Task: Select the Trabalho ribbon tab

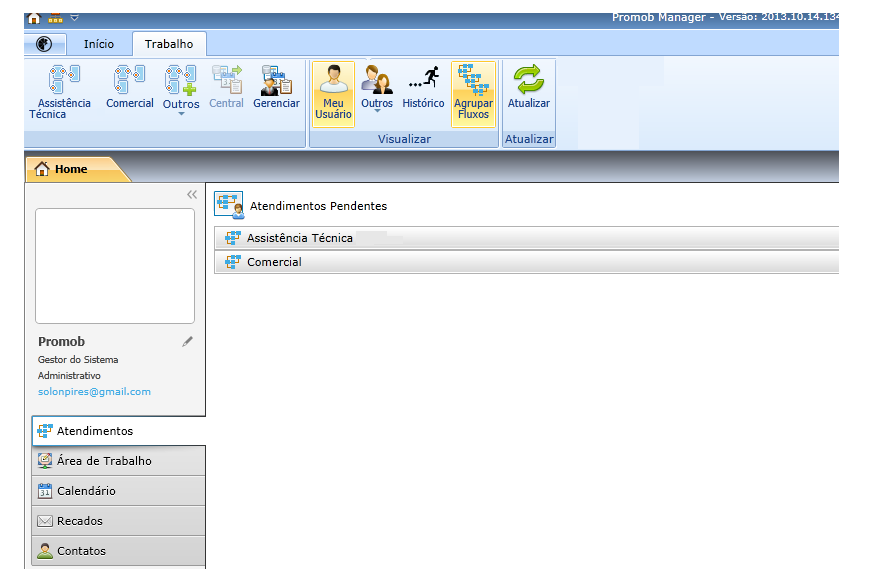Action: pos(169,44)
